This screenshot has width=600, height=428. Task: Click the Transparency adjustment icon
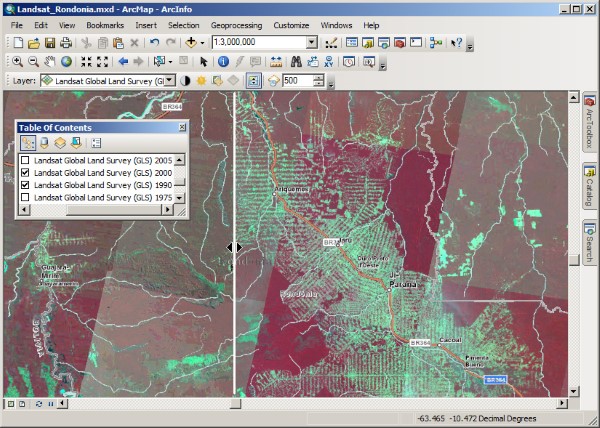pos(217,81)
